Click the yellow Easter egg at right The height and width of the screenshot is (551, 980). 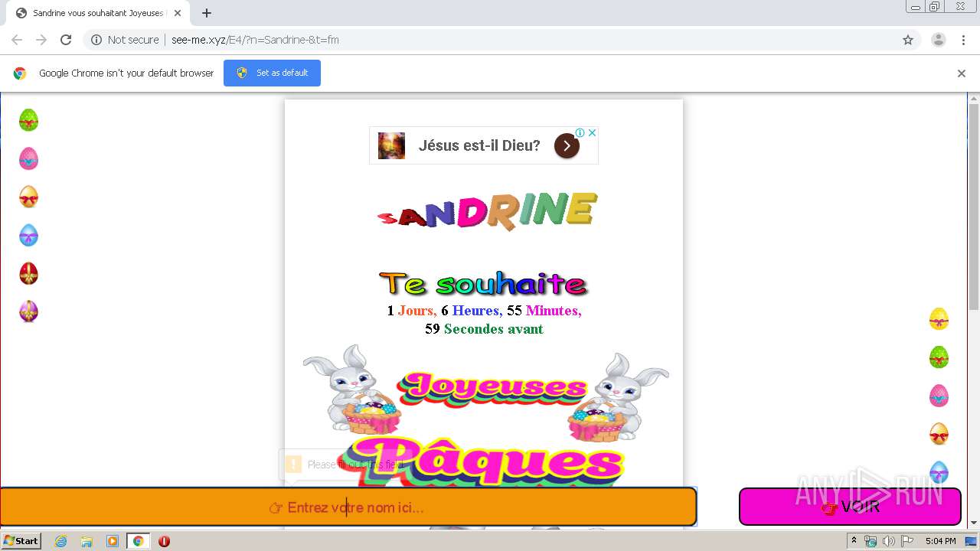click(939, 319)
